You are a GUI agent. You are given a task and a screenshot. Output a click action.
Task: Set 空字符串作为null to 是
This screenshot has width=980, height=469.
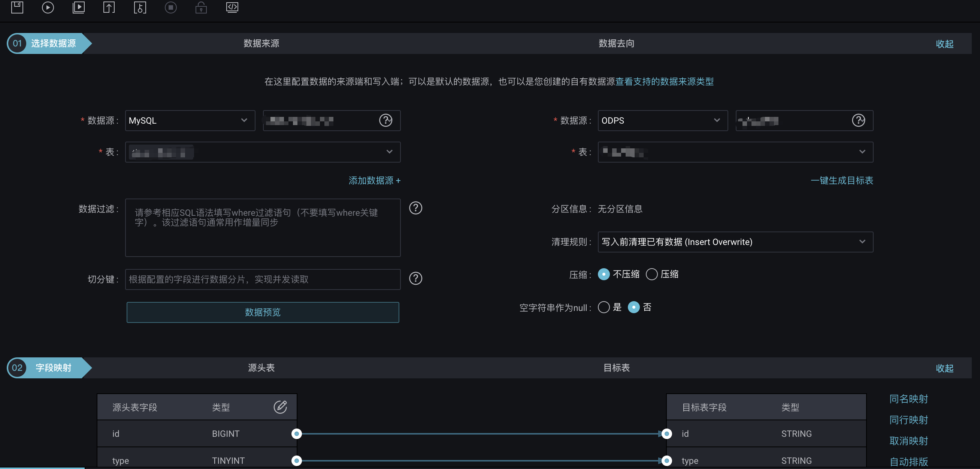604,307
